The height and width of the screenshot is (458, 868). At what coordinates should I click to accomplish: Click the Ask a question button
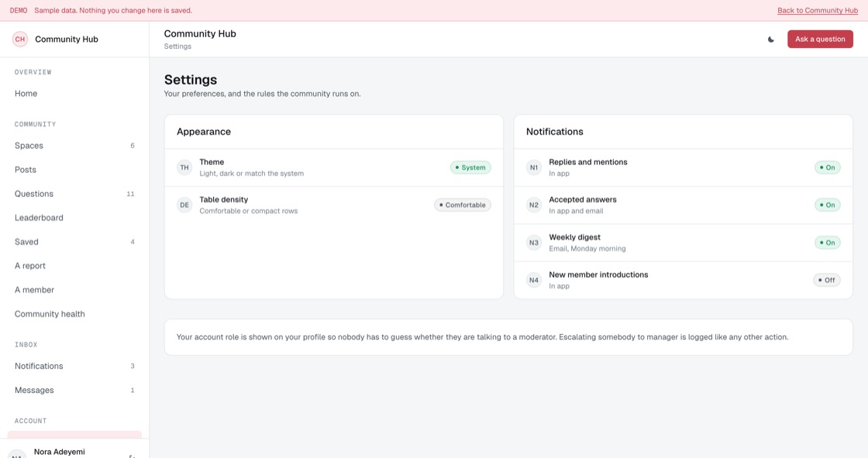pos(820,40)
